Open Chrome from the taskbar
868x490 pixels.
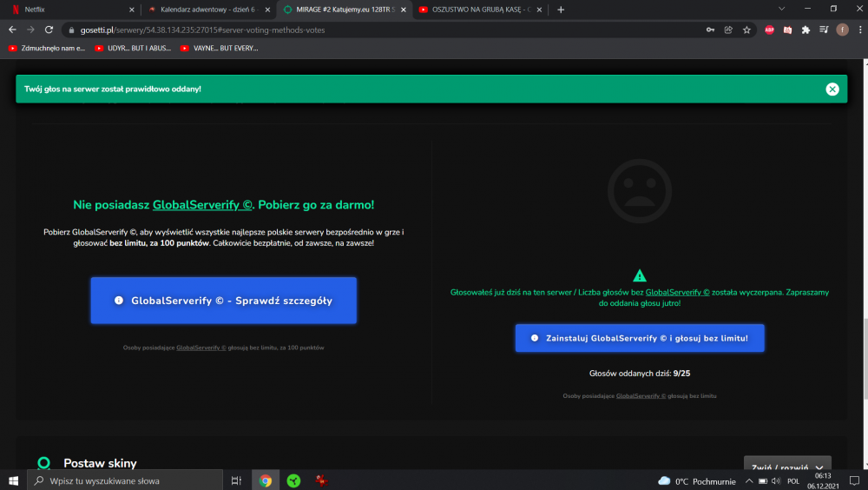265,480
